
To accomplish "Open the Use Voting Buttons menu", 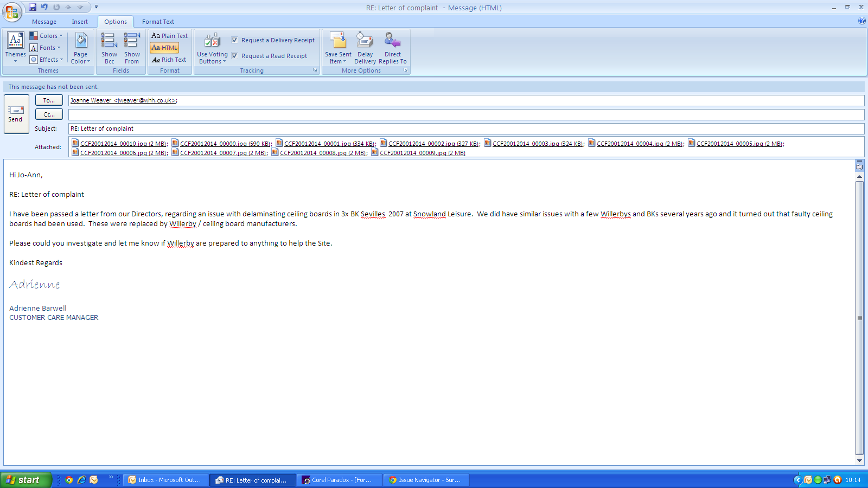I will [212, 47].
